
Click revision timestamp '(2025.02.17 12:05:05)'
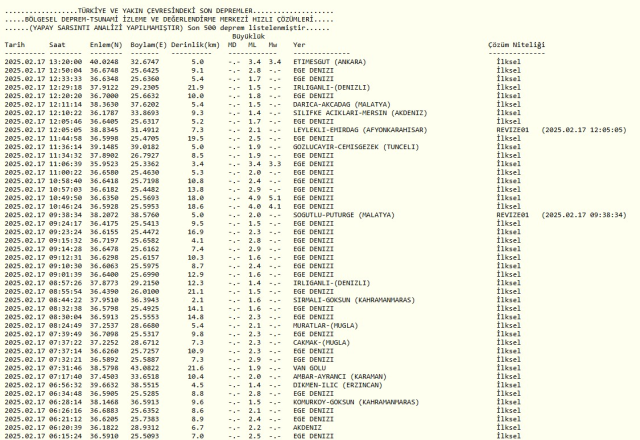coord(584,130)
